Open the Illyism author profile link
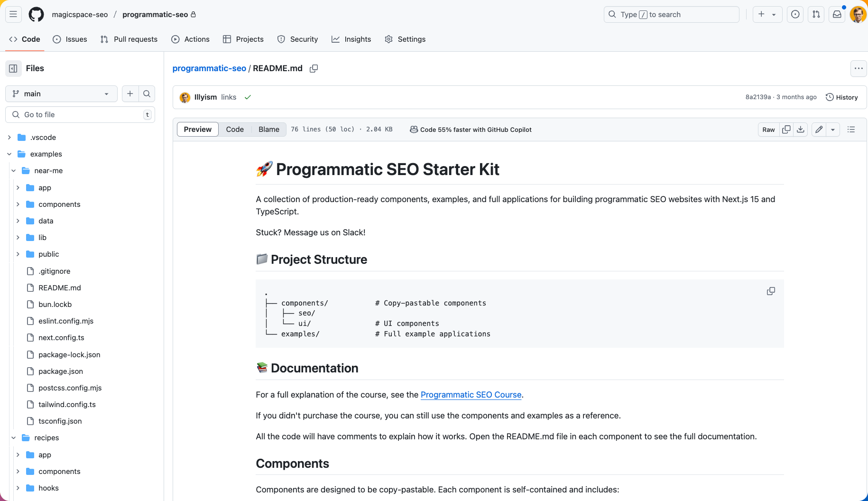The width and height of the screenshot is (868, 501). (205, 97)
